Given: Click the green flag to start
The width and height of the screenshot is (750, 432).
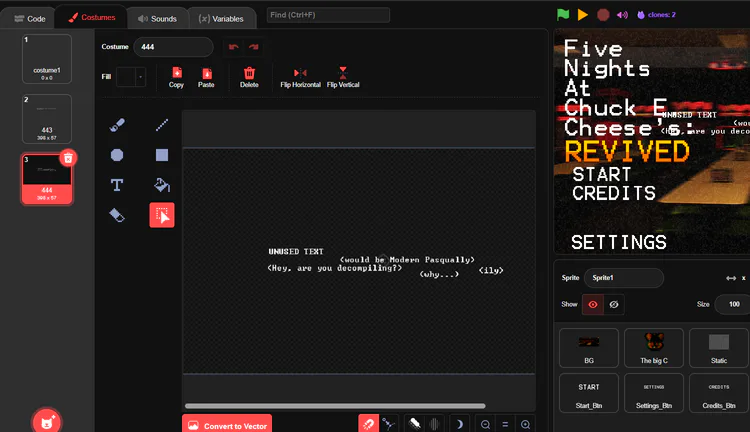Looking at the screenshot, I should point(563,15).
